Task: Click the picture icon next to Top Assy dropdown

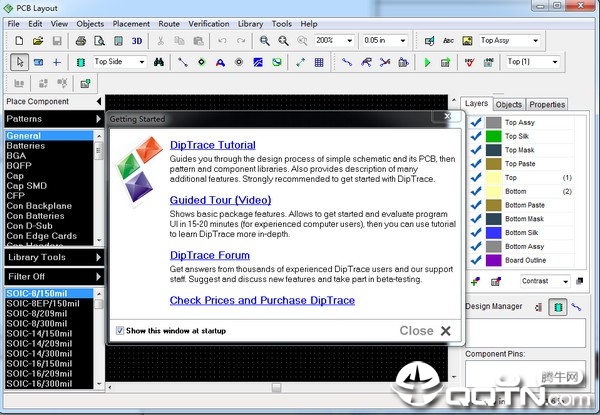Action: pos(467,41)
